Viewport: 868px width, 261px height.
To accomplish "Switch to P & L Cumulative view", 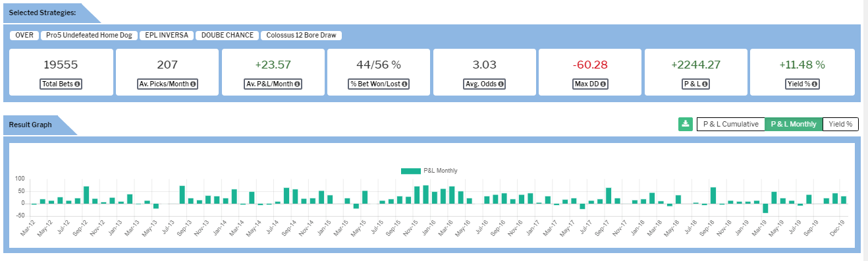I will coord(730,124).
